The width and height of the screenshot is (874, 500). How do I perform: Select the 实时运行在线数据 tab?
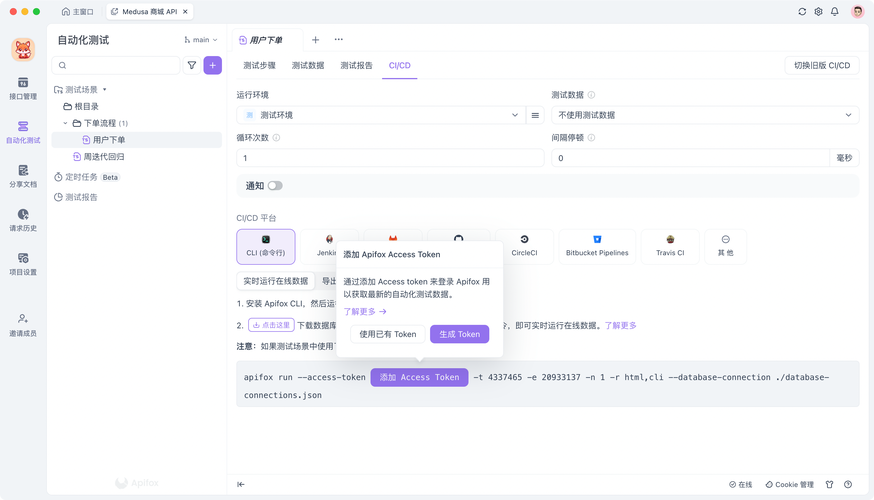point(275,281)
